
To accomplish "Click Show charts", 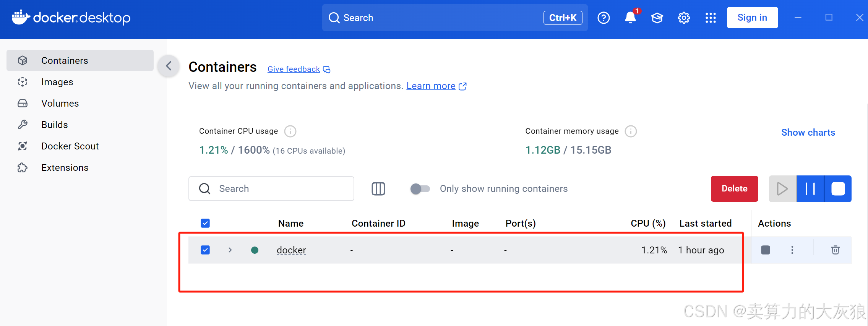I will click(808, 132).
